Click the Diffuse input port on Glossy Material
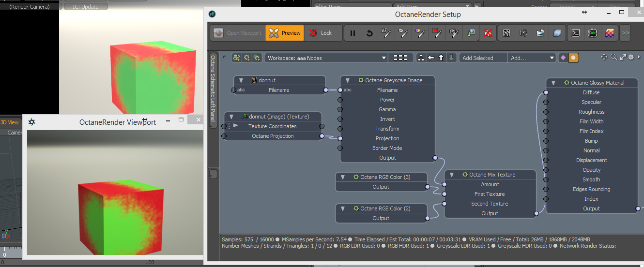 [x=546, y=92]
